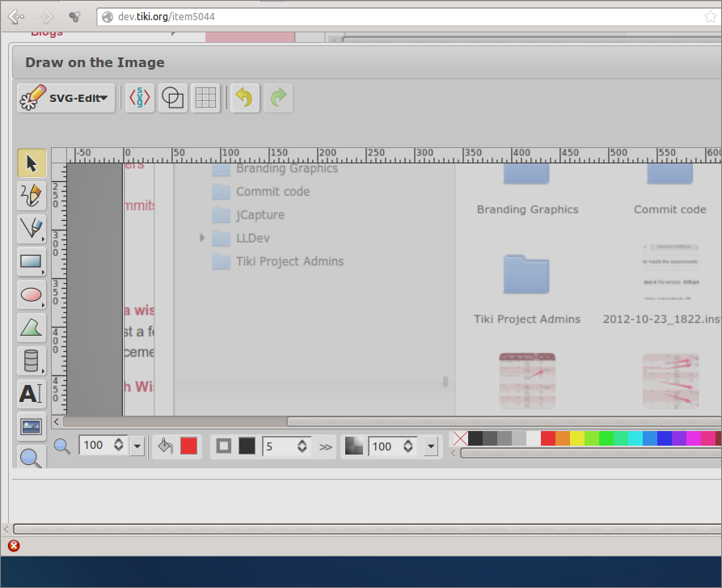Choose the Image insert tool
Screen dimensions: 722x588
(x=32, y=427)
